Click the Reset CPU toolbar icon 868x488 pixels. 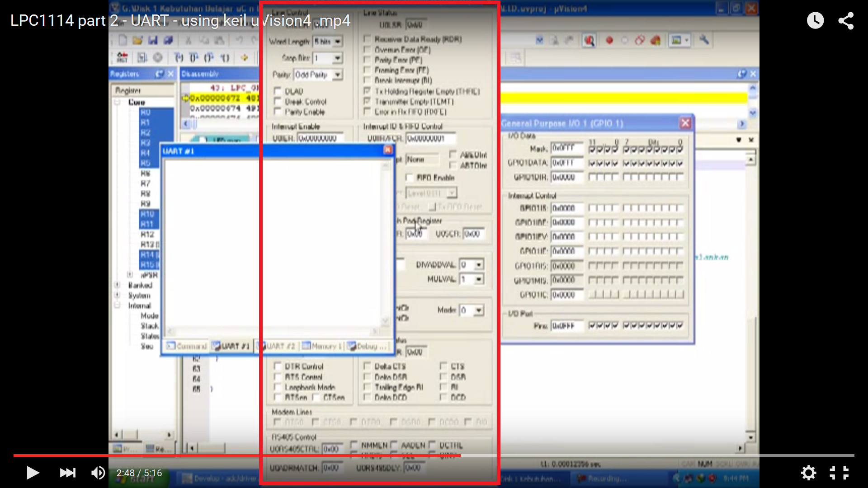pyautogui.click(x=122, y=58)
